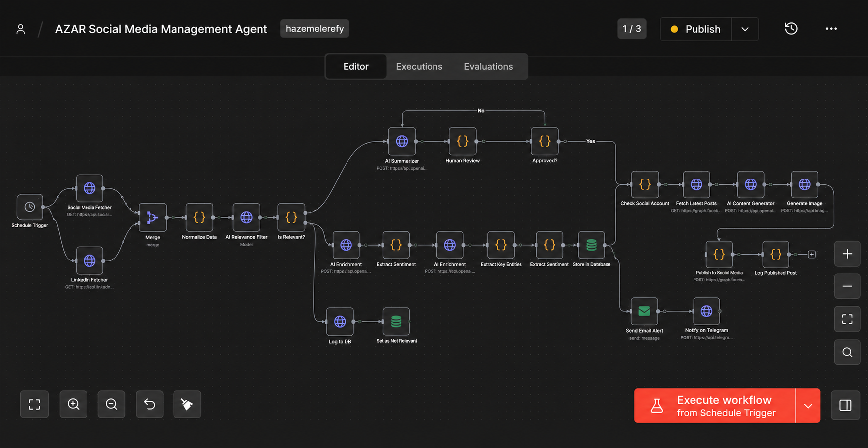Click the Publish button
Image resolution: width=868 pixels, height=448 pixels.
click(x=696, y=29)
